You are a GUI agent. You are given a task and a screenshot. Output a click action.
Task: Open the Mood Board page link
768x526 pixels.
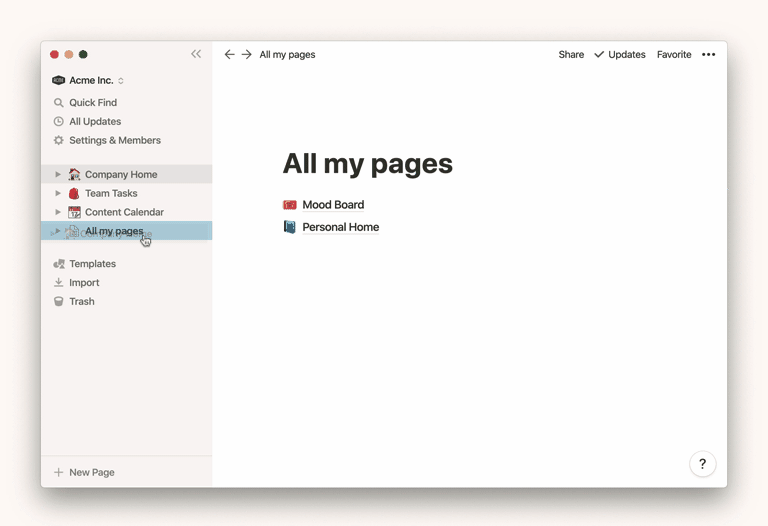pos(333,205)
